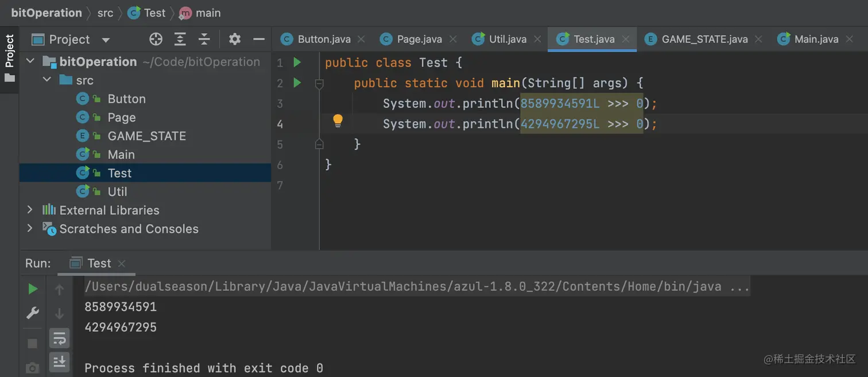Click the stop process square button
This screenshot has width=868, height=377.
click(x=33, y=343)
